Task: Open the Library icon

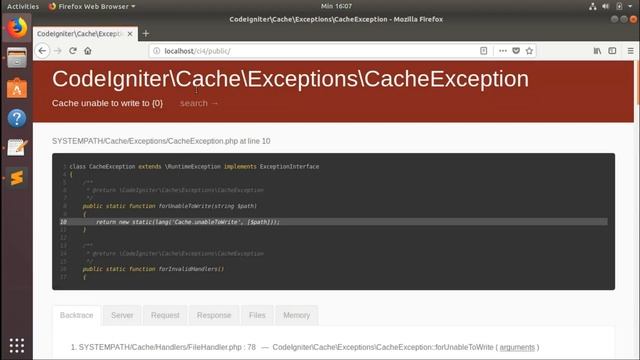Action: coord(597,51)
